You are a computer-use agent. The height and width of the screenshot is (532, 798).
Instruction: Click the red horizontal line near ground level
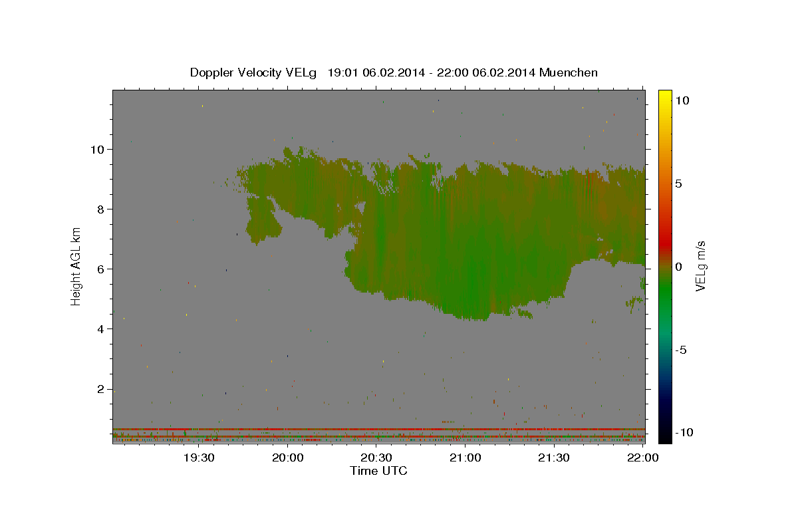tap(378, 429)
